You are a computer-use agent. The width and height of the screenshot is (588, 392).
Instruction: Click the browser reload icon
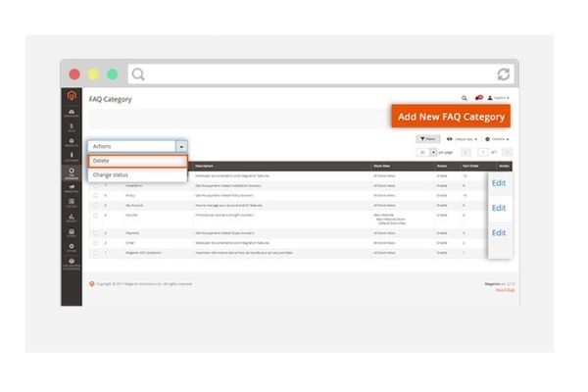(503, 74)
